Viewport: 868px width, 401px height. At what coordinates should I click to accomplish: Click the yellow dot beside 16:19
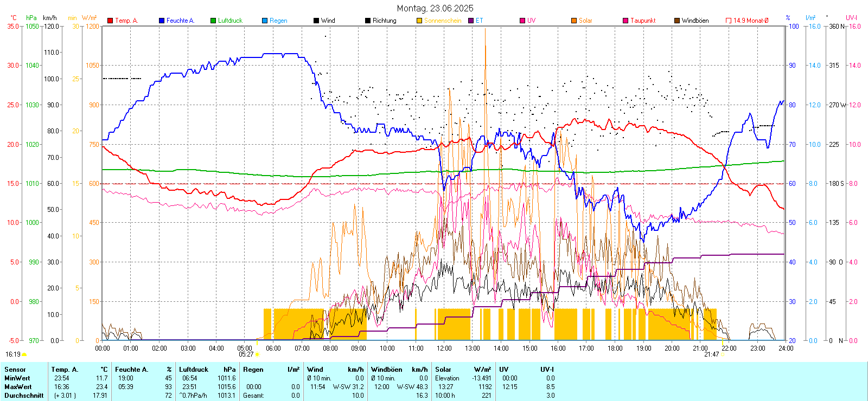tap(24, 354)
